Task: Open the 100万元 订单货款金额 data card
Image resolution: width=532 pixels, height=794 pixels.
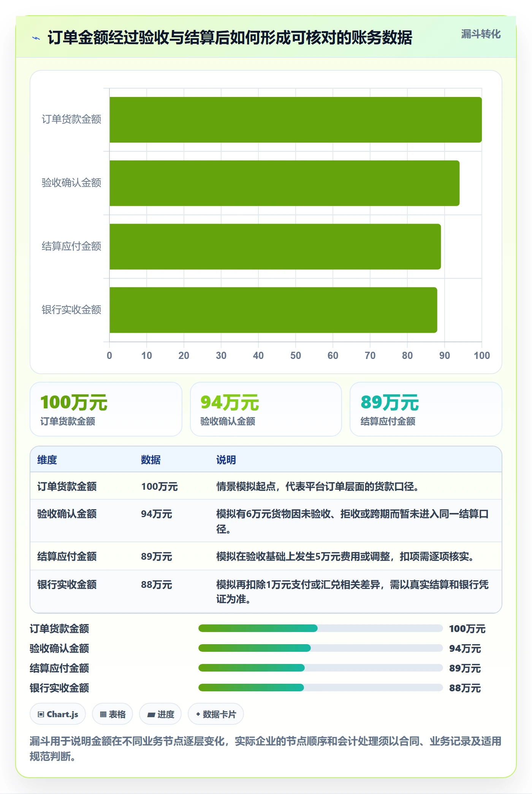Action: (x=106, y=409)
